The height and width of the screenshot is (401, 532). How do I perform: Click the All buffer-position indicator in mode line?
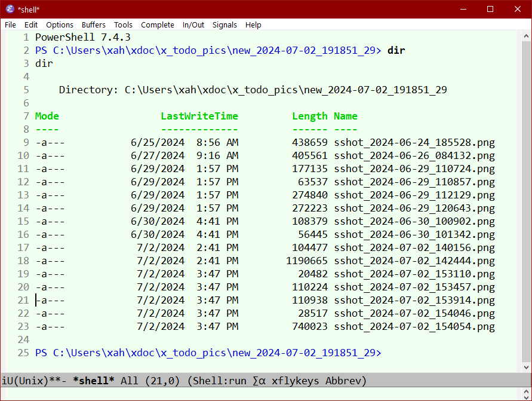[x=130, y=381]
